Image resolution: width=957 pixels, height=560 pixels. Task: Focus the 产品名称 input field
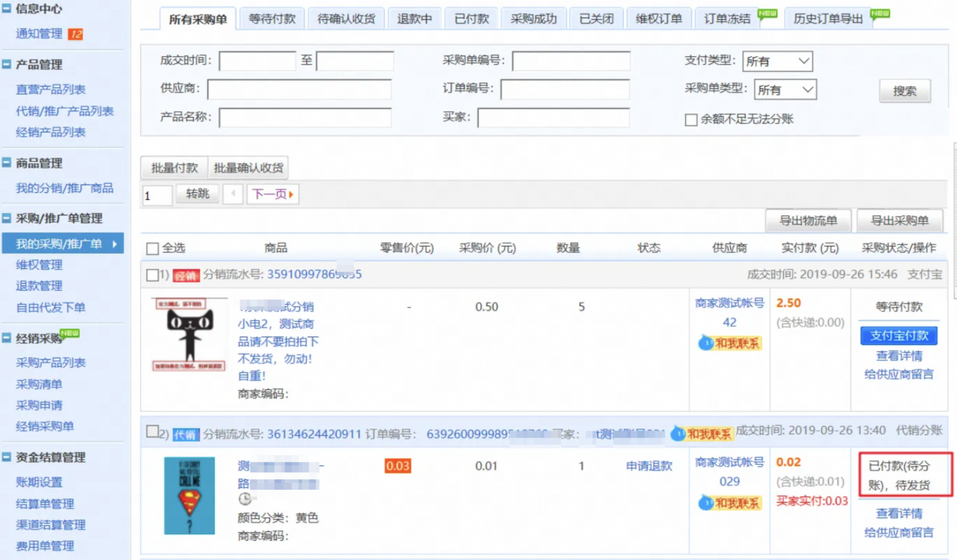pyautogui.click(x=305, y=118)
